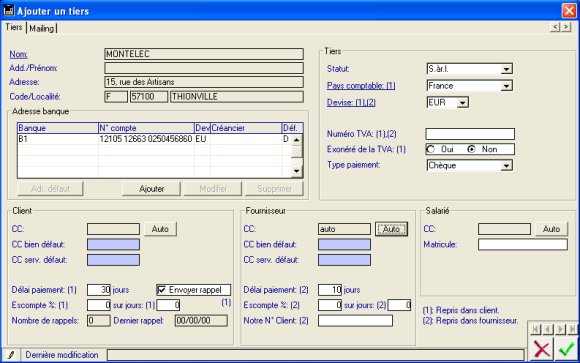580x363 pixels.
Task: Click Ajouter button under bank addresses
Action: point(151,189)
